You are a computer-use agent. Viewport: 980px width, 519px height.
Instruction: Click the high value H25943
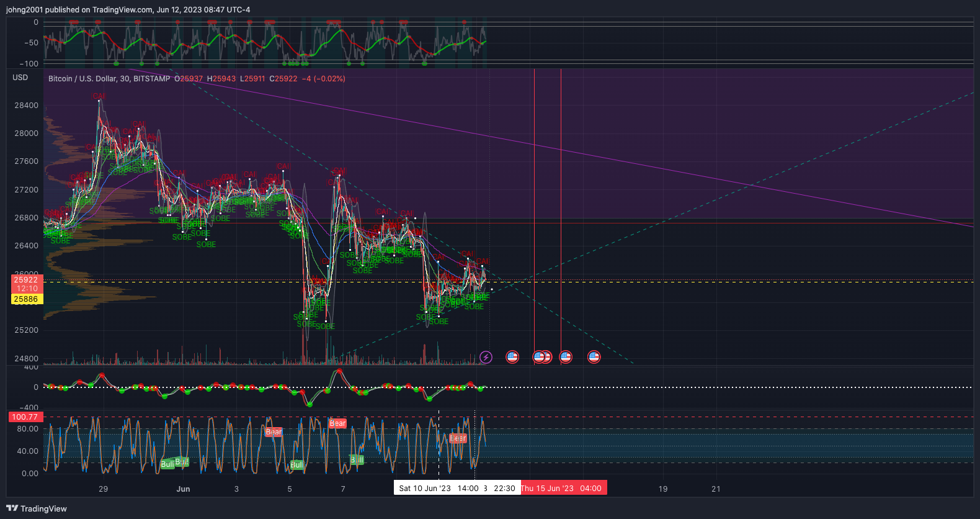pos(221,79)
